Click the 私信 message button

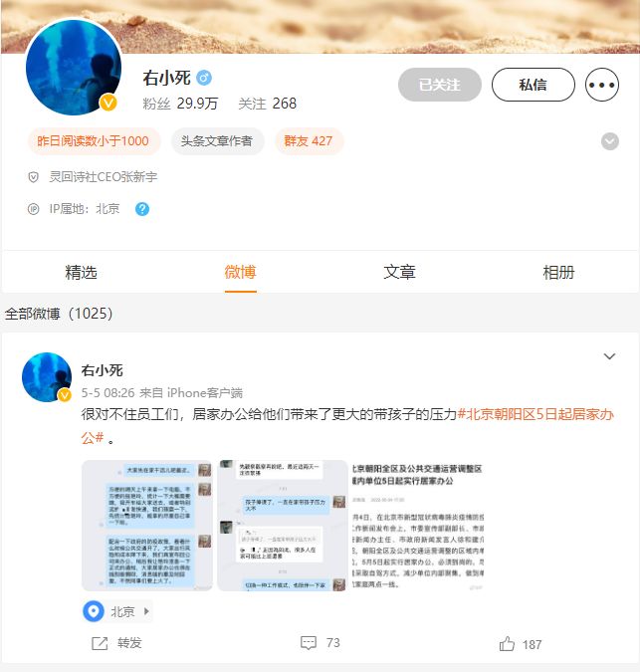click(x=533, y=85)
